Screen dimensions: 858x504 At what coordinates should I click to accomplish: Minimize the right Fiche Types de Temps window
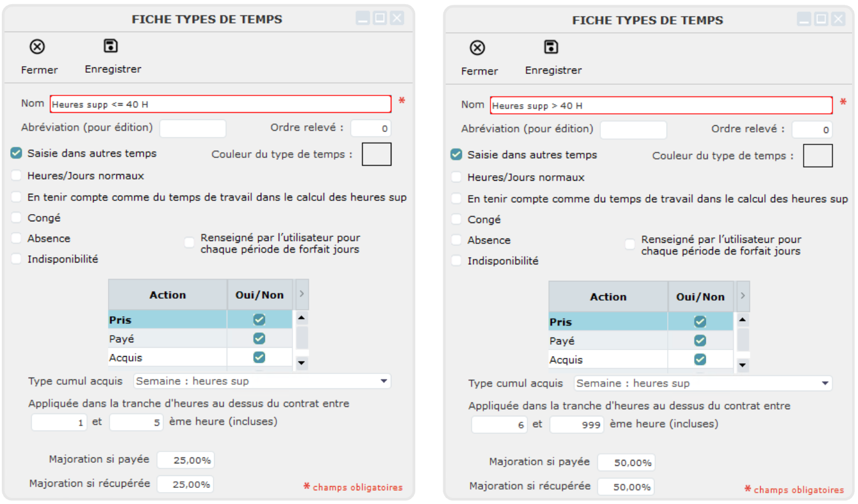pos(804,19)
